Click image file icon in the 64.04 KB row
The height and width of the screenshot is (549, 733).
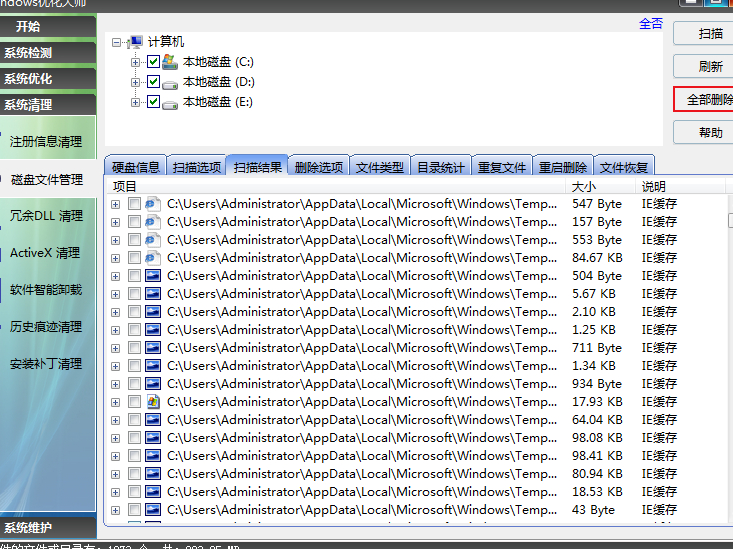pyautogui.click(x=153, y=420)
